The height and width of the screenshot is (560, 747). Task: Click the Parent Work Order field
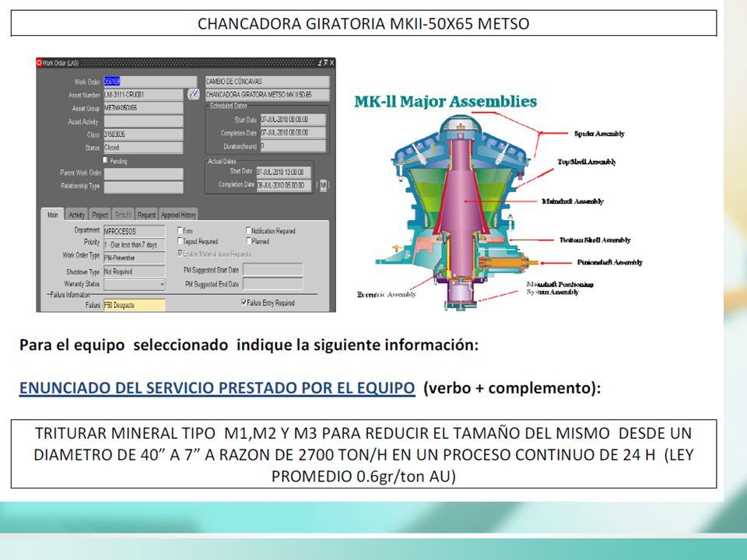(x=143, y=173)
